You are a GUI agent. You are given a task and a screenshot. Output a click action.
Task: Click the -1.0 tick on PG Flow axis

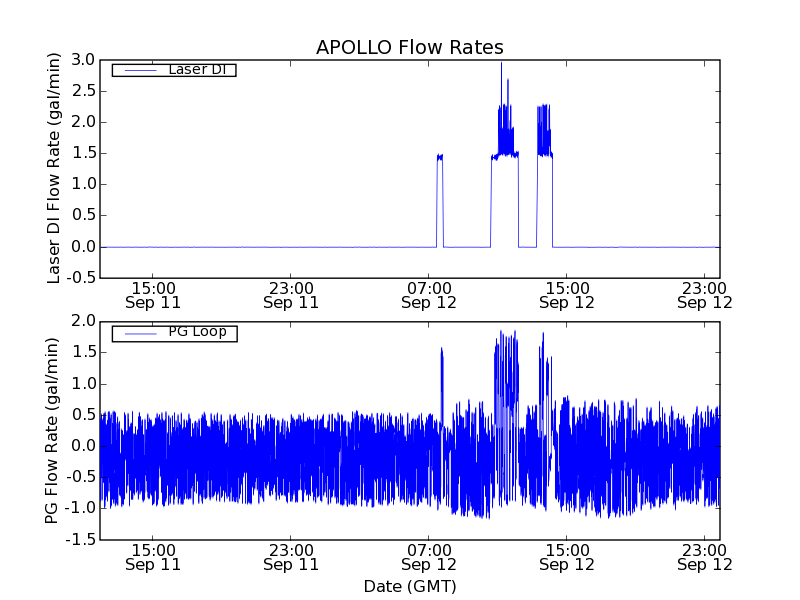(80, 508)
